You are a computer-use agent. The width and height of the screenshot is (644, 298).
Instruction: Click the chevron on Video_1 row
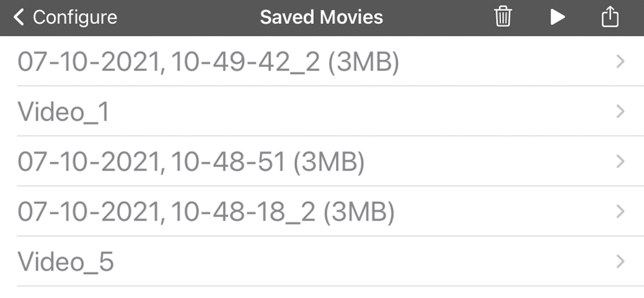(x=621, y=111)
